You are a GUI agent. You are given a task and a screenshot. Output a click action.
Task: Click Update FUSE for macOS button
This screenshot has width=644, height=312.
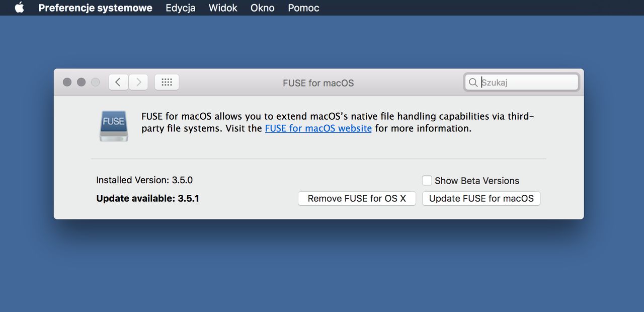[481, 198]
